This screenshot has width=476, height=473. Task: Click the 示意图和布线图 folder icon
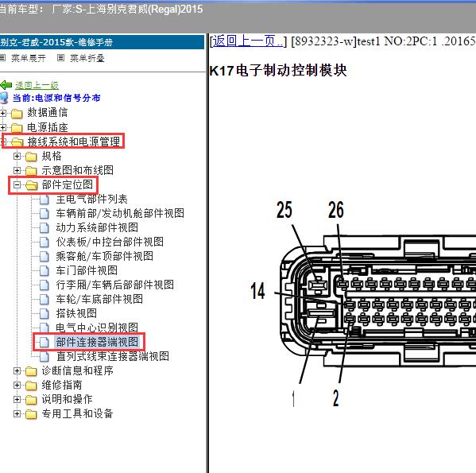[31, 171]
